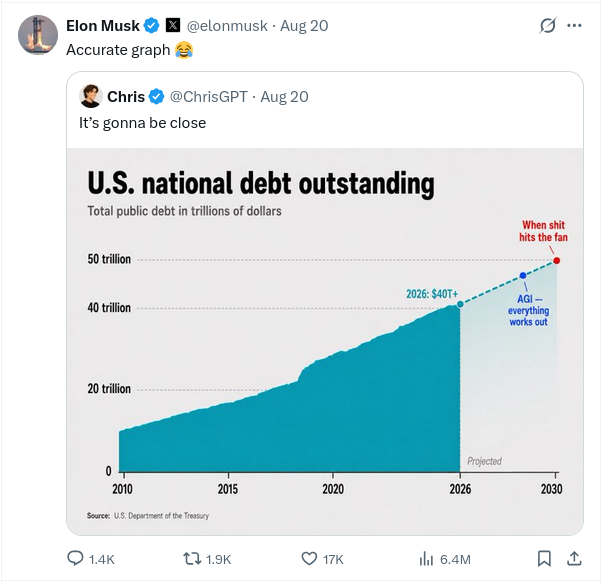Like the tweet with heart icon

click(x=309, y=558)
